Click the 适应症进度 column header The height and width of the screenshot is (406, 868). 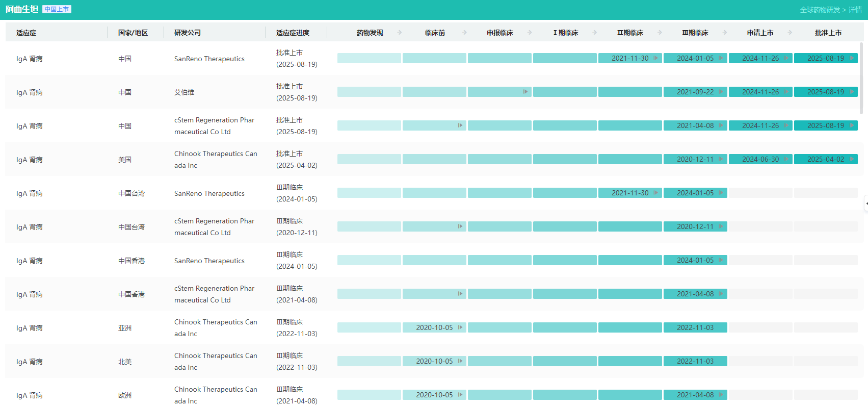[293, 33]
